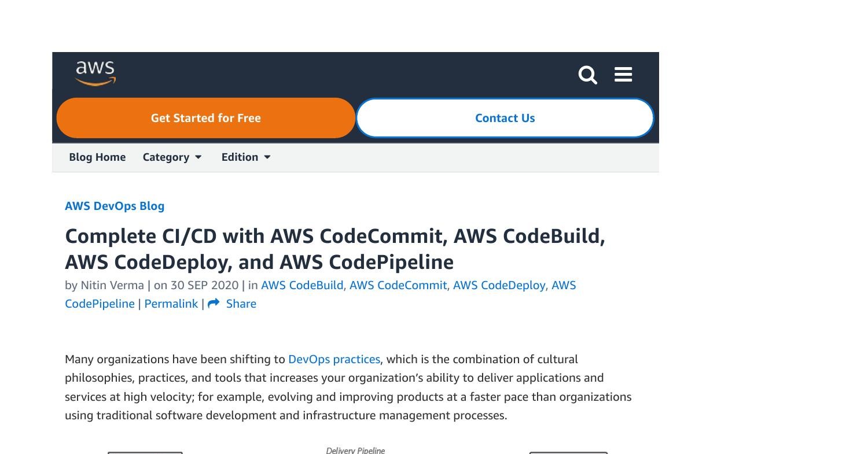
Task: Go to Blog Home
Action: tap(97, 157)
